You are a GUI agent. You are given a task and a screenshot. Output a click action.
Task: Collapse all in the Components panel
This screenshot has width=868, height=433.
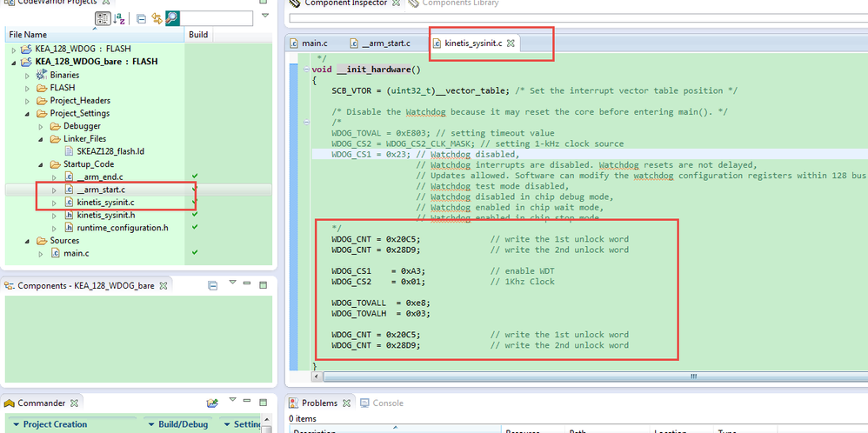point(212,286)
